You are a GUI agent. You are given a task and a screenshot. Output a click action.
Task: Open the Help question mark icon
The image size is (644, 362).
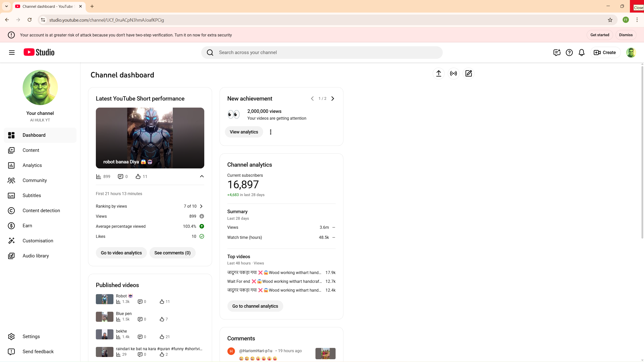(569, 53)
